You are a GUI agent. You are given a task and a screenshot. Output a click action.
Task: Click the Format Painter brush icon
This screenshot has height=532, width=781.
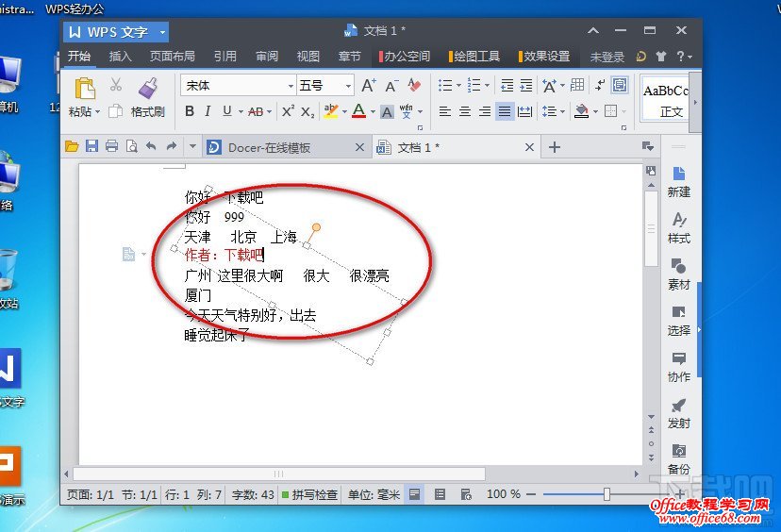click(147, 89)
